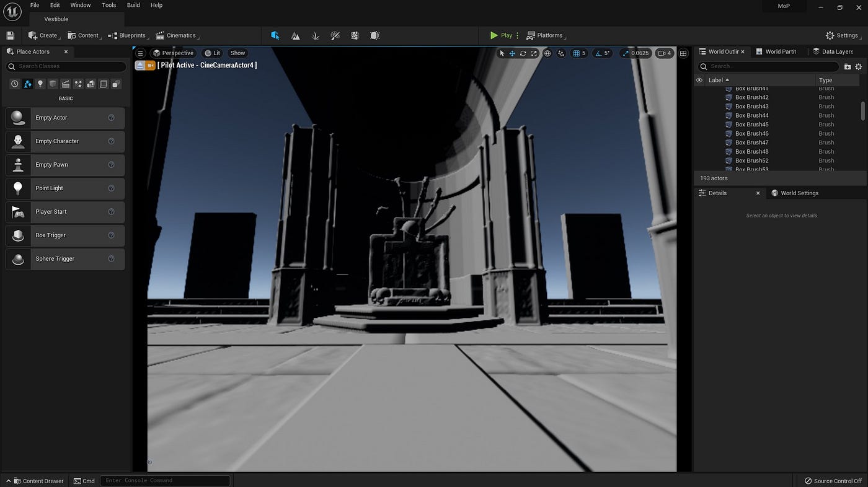The width and height of the screenshot is (868, 487).
Task: Open the Build menu
Action: point(133,5)
